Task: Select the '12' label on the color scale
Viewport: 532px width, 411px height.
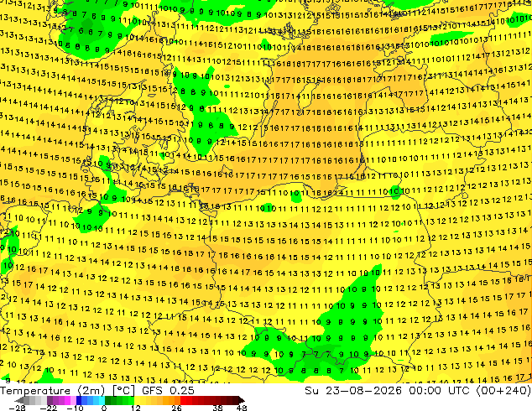Action: [x=136, y=408]
